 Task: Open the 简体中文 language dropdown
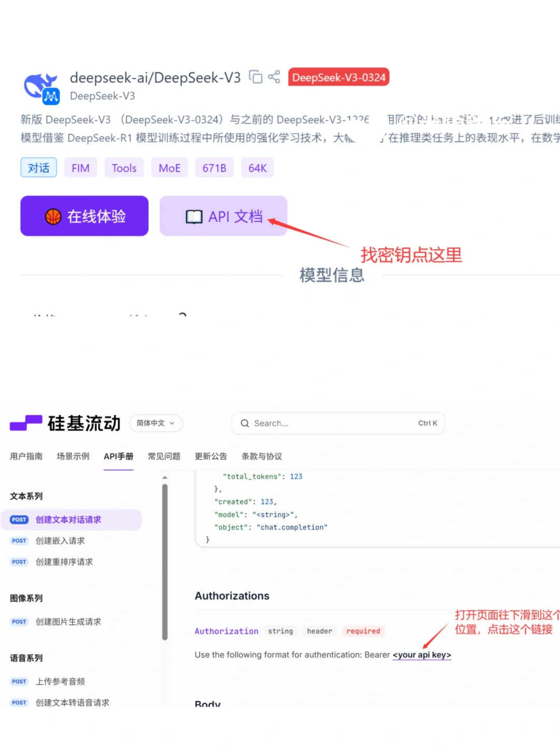(156, 423)
